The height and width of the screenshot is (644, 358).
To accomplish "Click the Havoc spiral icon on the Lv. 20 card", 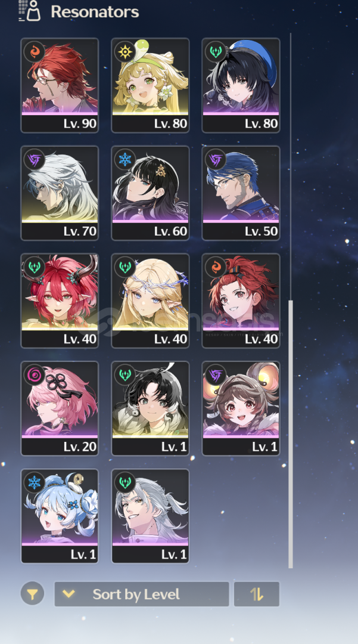I will (x=35, y=375).
